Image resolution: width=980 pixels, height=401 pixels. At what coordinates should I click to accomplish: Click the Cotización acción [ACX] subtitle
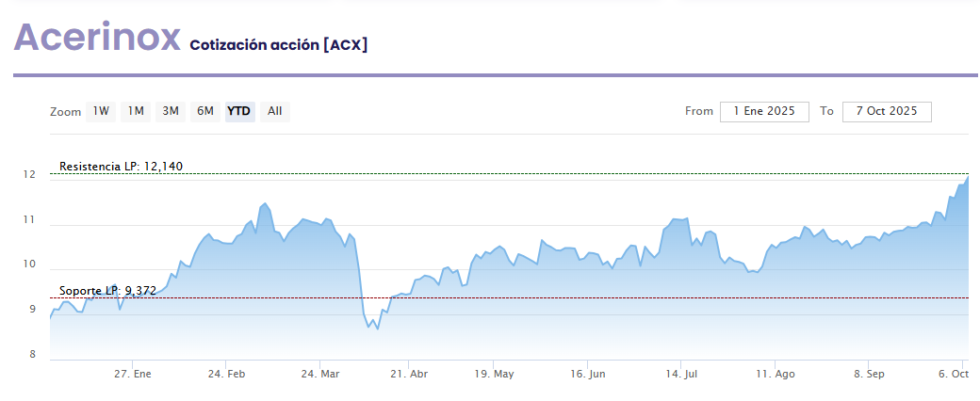click(x=278, y=44)
